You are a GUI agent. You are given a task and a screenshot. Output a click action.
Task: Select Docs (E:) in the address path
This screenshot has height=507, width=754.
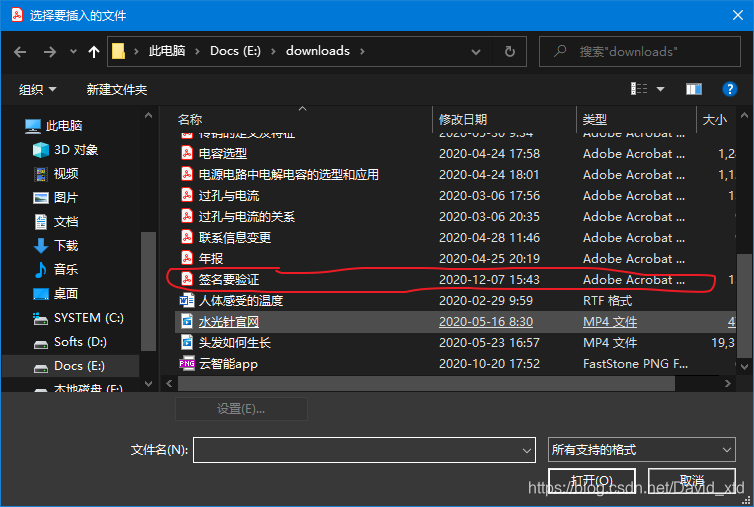(235, 51)
